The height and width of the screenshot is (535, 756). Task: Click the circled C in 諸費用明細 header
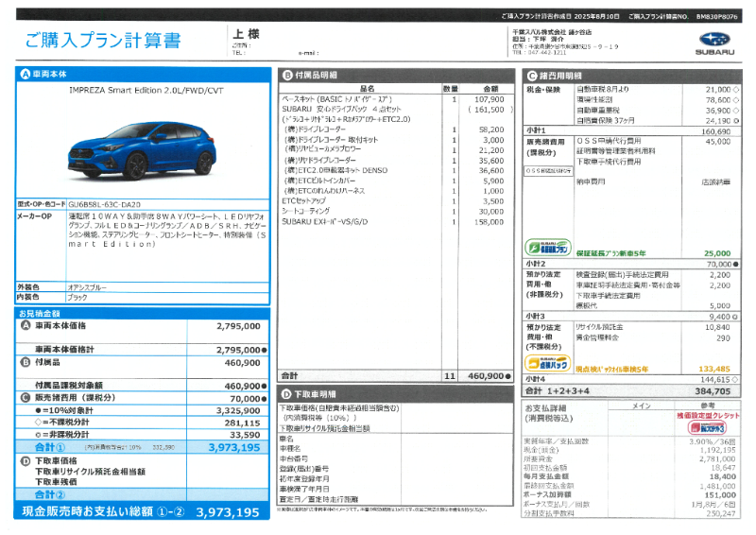[x=532, y=76]
